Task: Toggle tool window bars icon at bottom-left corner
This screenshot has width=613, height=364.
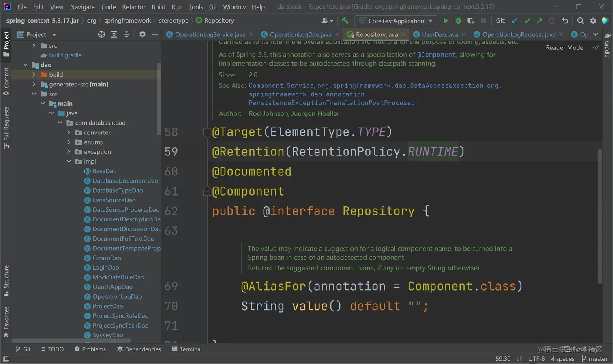Action: pyautogui.click(x=6, y=359)
